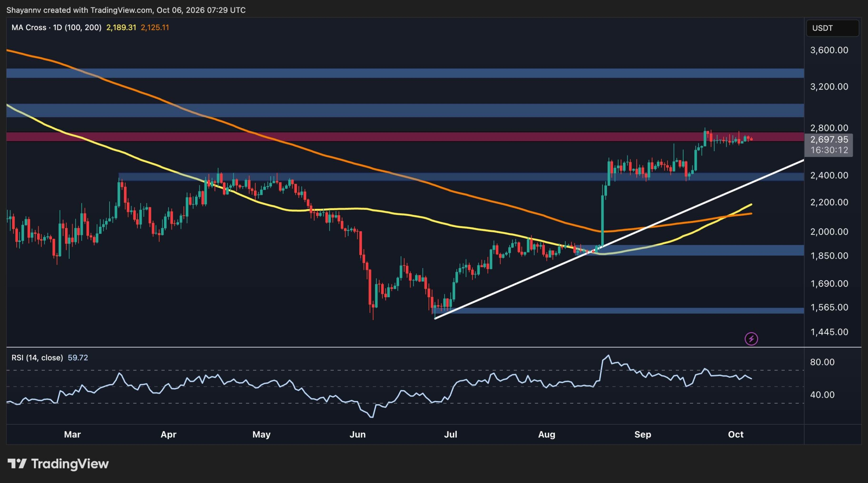The width and height of the screenshot is (868, 483).
Task: Click the RSI value 59.72
Action: point(78,358)
